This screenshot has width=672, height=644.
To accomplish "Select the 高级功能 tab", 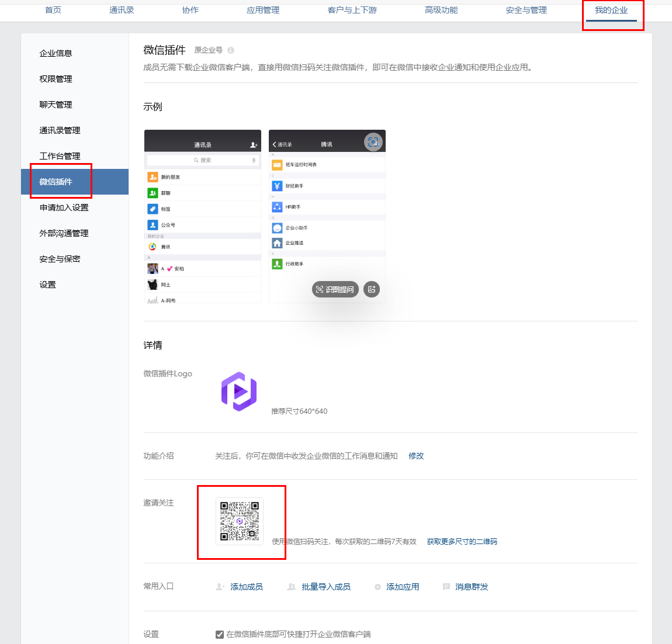I will (x=441, y=11).
